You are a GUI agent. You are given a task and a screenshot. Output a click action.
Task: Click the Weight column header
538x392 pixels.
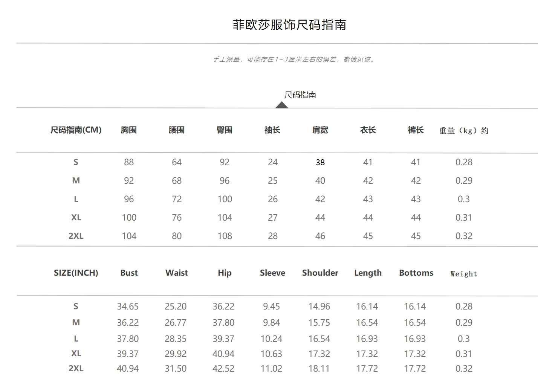(464, 274)
